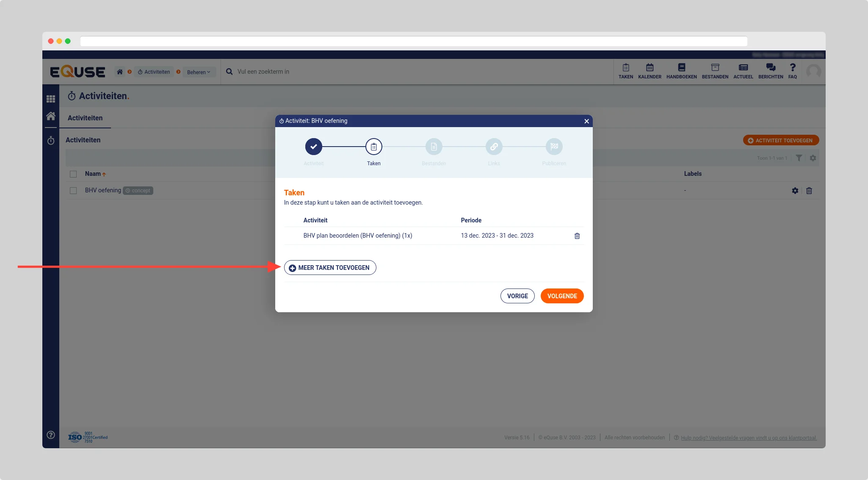
Task: Open the apps grid icon in sidebar
Action: coord(51,99)
